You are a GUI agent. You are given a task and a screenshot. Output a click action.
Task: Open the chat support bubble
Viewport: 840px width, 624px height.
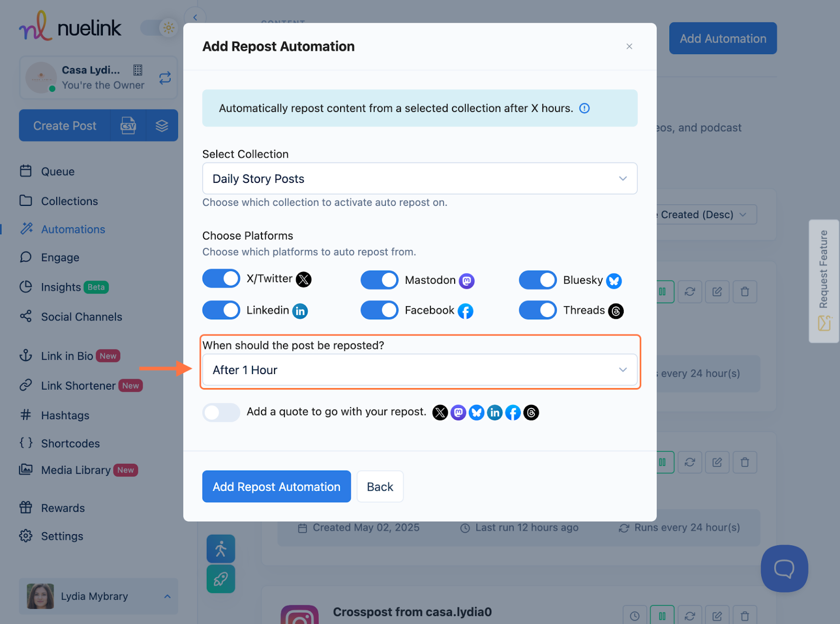(784, 568)
